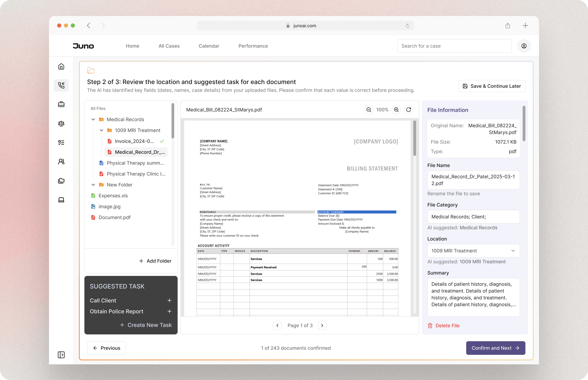Open the scales of justice sidebar icon
Screen dimensions: 588x380
coord(61,123)
